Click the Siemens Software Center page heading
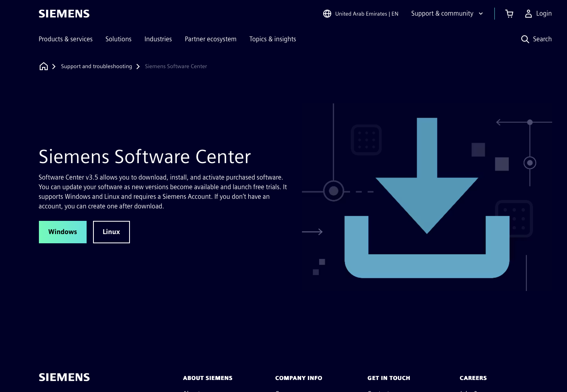This screenshot has height=392, width=567. (145, 157)
